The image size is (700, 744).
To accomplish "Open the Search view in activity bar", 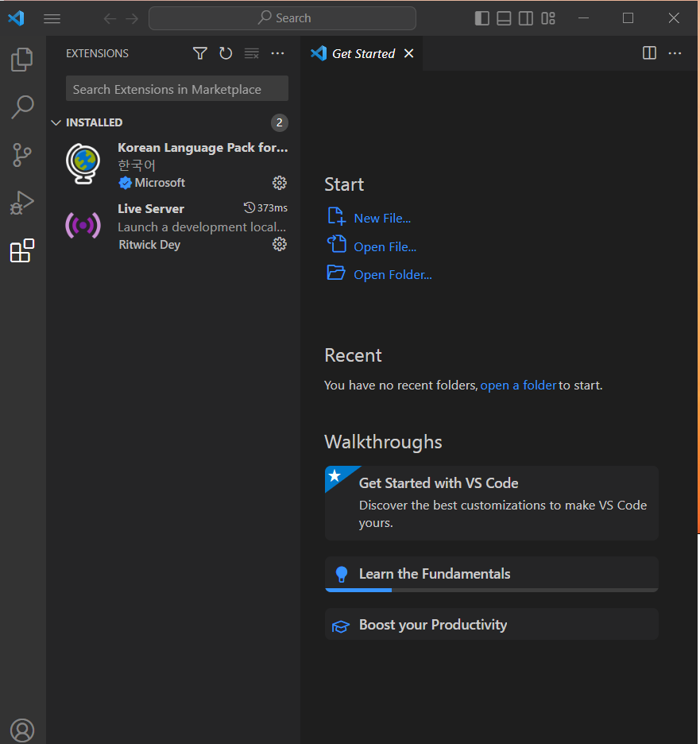I will tap(21, 107).
